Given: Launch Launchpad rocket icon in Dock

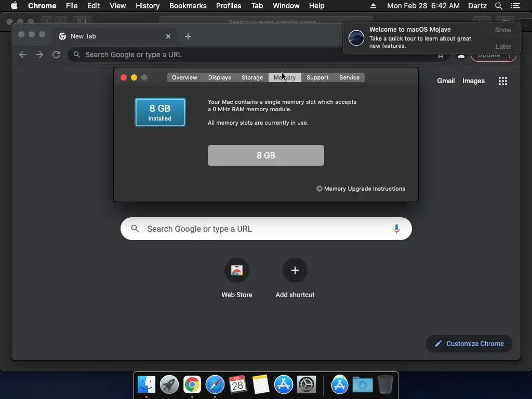Looking at the screenshot, I should [x=169, y=385].
